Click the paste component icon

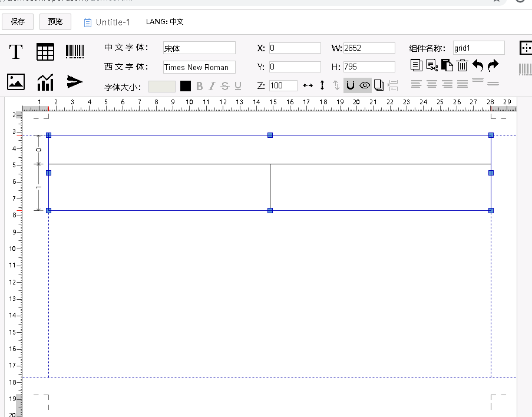[447, 65]
